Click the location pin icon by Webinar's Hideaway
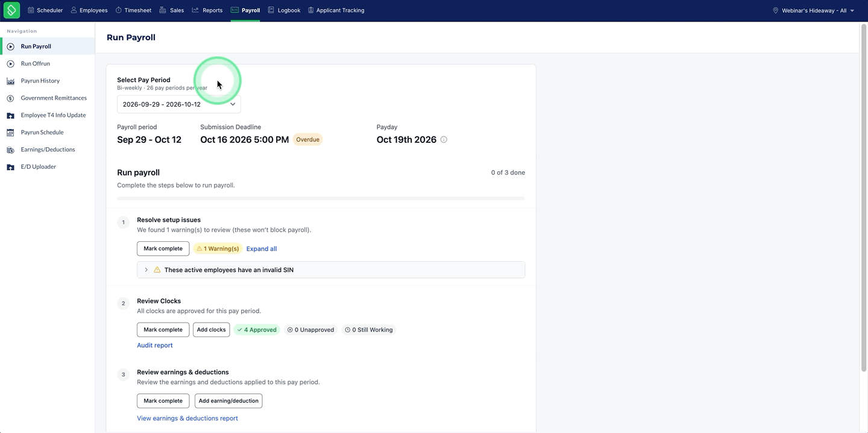Screen dimensions: 868x433 pyautogui.click(x=775, y=10)
